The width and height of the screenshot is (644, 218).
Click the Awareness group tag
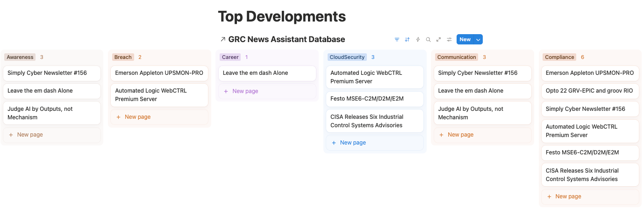20,57
